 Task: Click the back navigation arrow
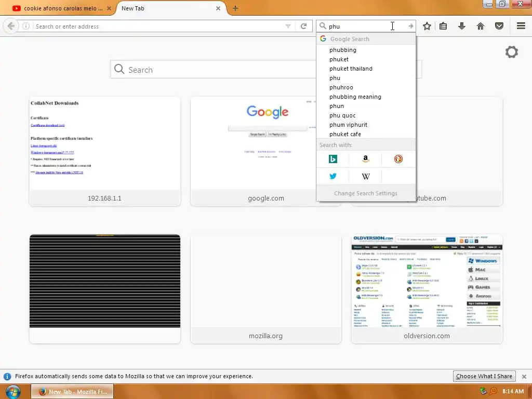pyautogui.click(x=11, y=26)
